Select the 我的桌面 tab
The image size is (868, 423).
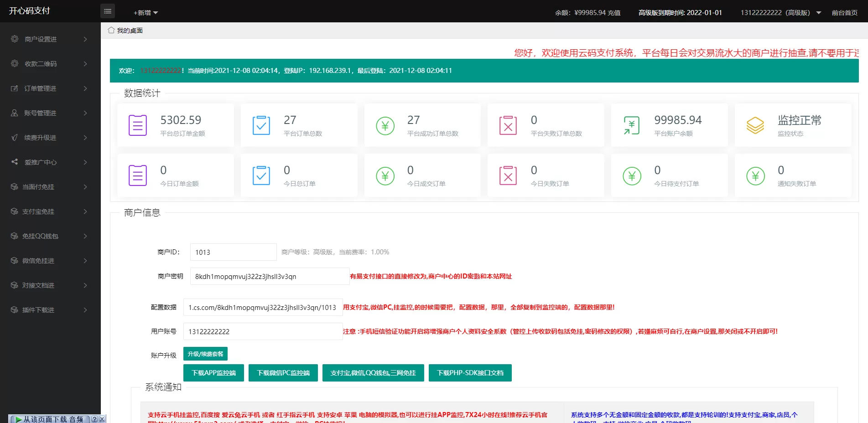130,31
